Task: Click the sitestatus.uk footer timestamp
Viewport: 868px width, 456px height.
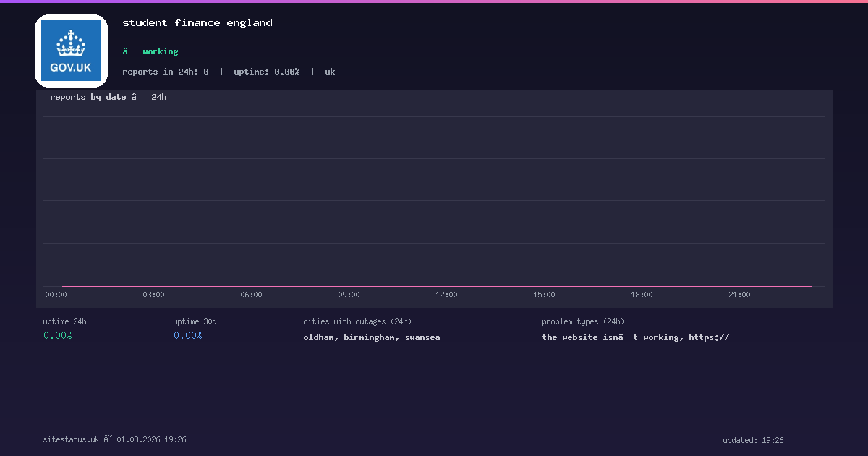Action: coord(114,439)
